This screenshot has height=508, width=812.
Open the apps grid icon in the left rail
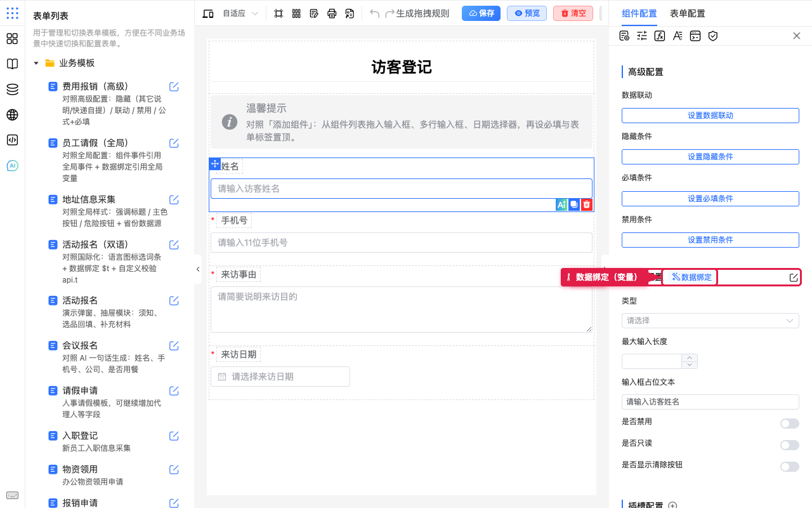point(12,13)
